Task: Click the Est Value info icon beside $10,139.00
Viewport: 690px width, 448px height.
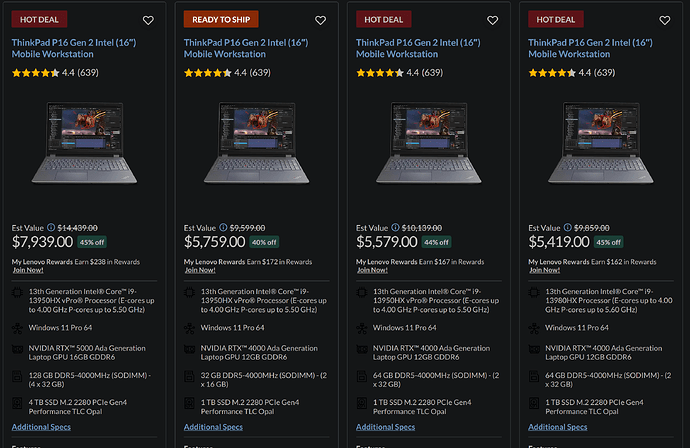Action: pyautogui.click(x=395, y=227)
